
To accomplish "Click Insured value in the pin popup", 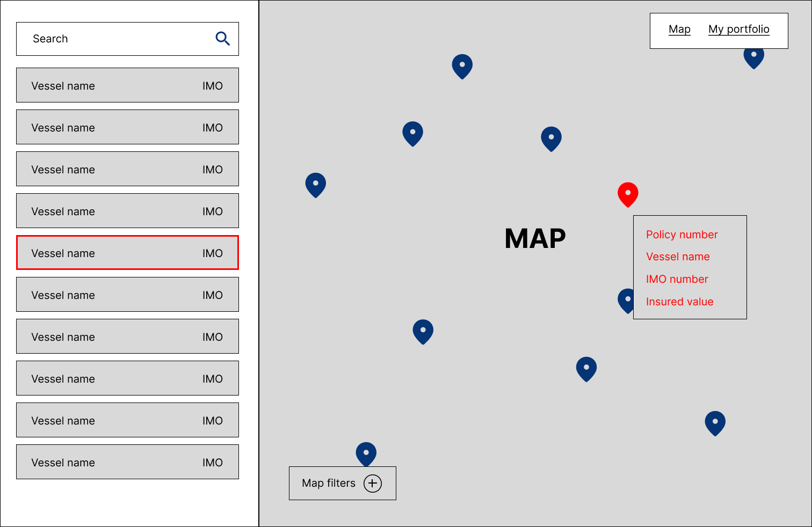I will click(679, 302).
